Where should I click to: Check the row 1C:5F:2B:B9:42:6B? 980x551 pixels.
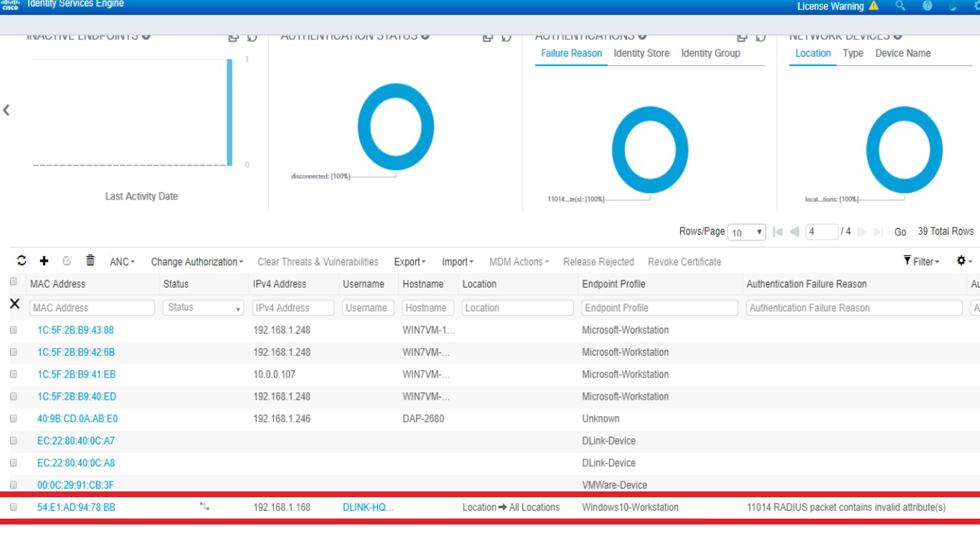(13, 352)
